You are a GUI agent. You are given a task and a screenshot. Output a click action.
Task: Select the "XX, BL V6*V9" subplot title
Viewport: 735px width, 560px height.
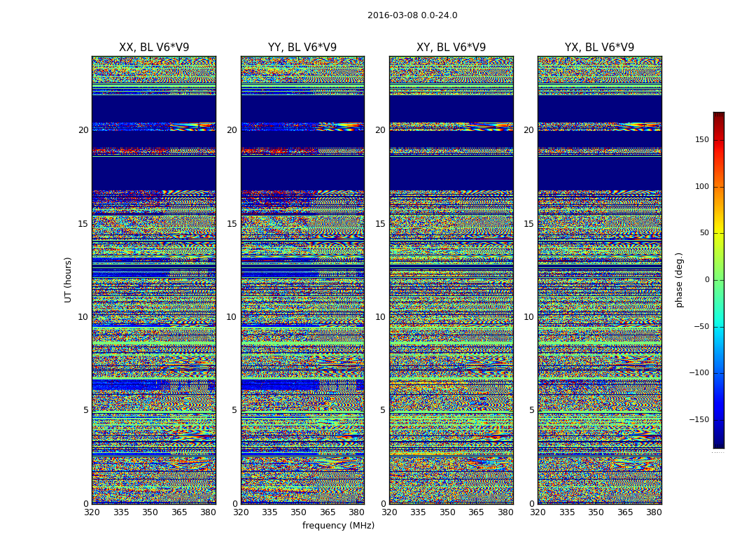pos(154,48)
